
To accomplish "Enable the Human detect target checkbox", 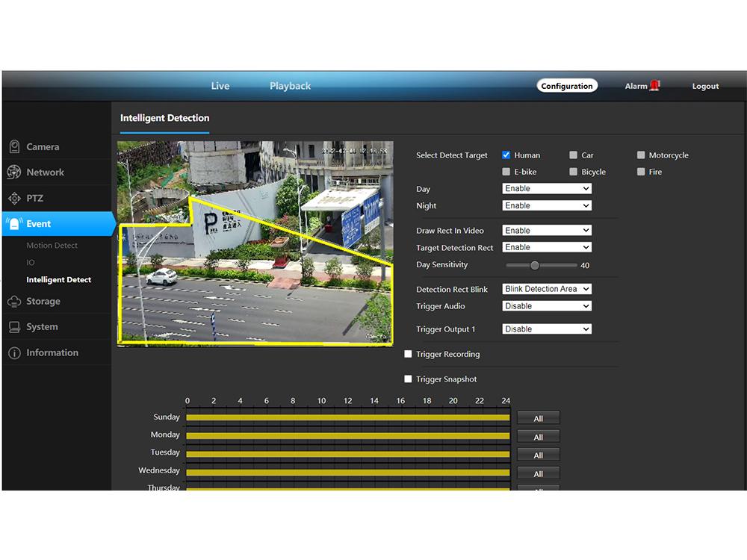I will click(x=506, y=155).
